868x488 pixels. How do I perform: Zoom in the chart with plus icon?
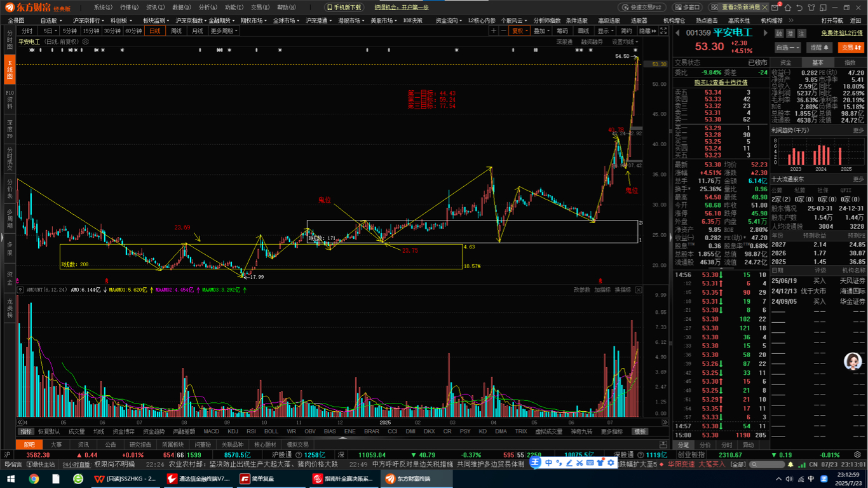point(494,30)
